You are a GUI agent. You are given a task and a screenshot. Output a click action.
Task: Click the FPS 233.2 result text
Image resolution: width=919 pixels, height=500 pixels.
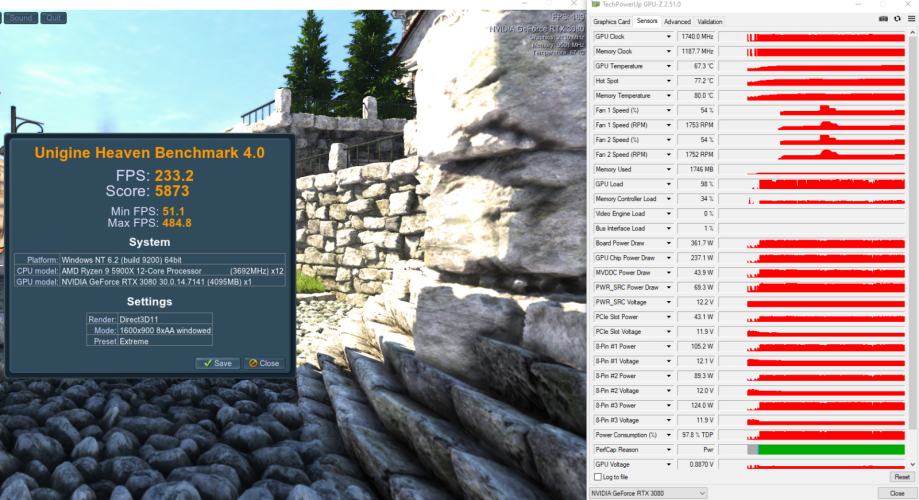click(x=155, y=175)
